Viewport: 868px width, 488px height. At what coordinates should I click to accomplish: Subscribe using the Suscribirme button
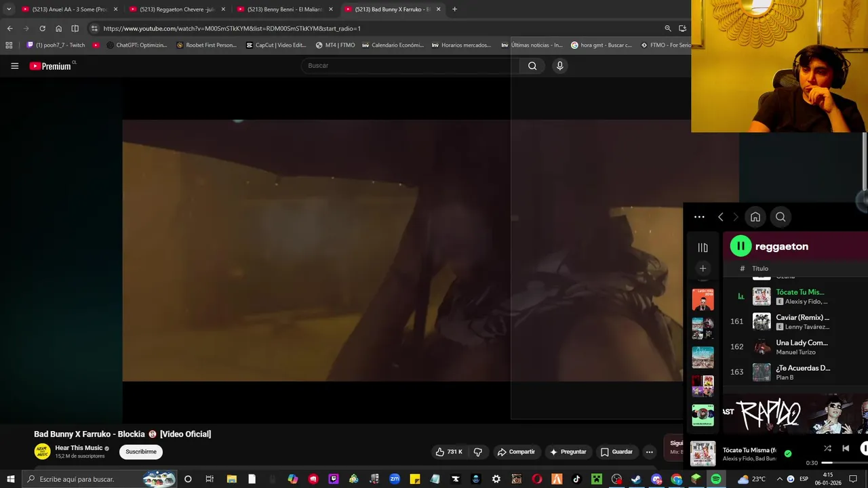pyautogui.click(x=141, y=452)
